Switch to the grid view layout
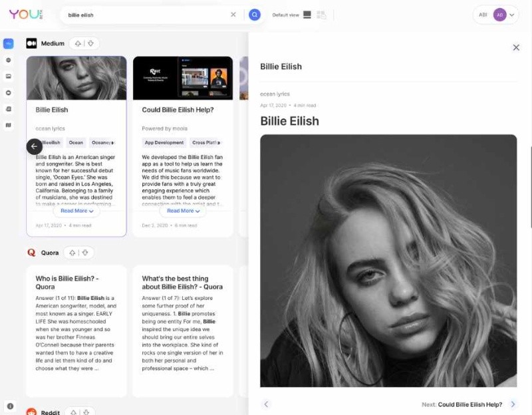 tap(322, 15)
